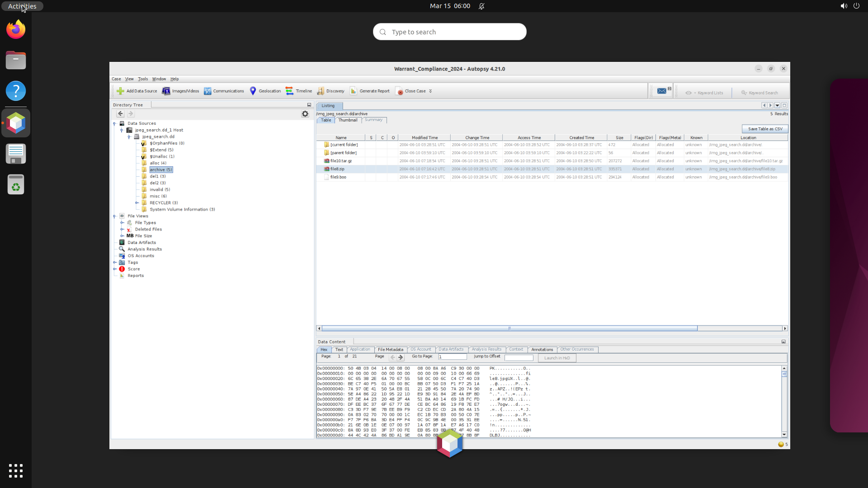
Task: Collapse the Data Sources tree node
Action: 114,123
